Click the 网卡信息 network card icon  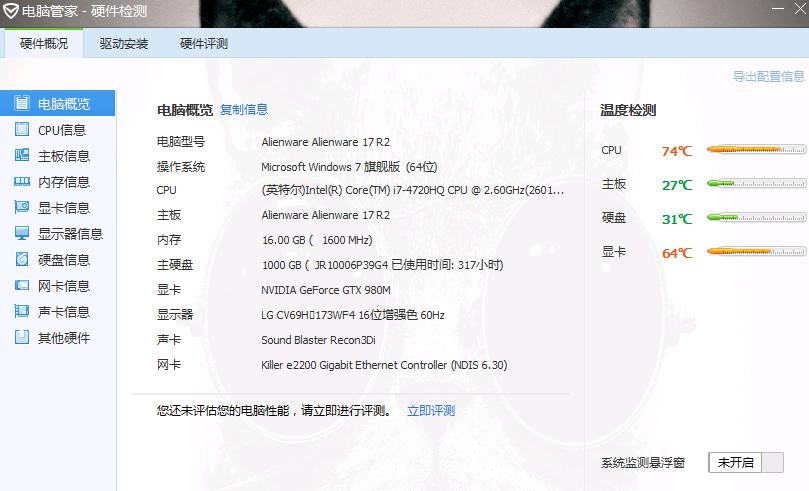tap(22, 285)
